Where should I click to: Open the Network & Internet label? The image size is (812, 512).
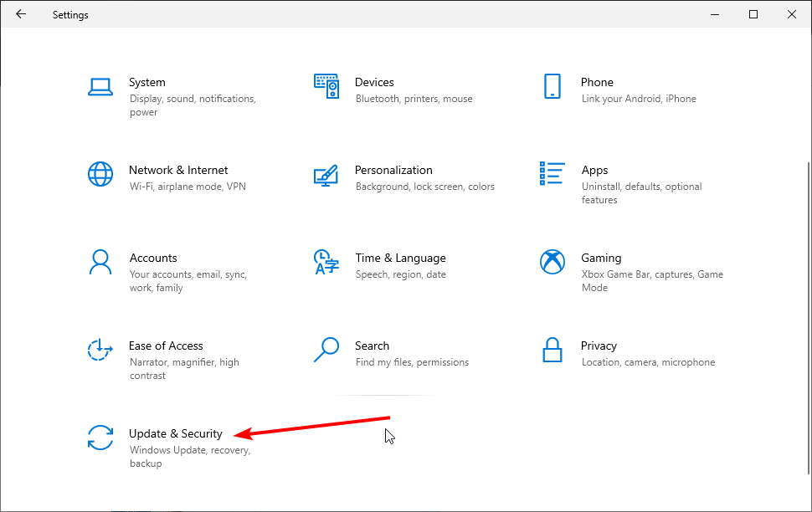(178, 170)
